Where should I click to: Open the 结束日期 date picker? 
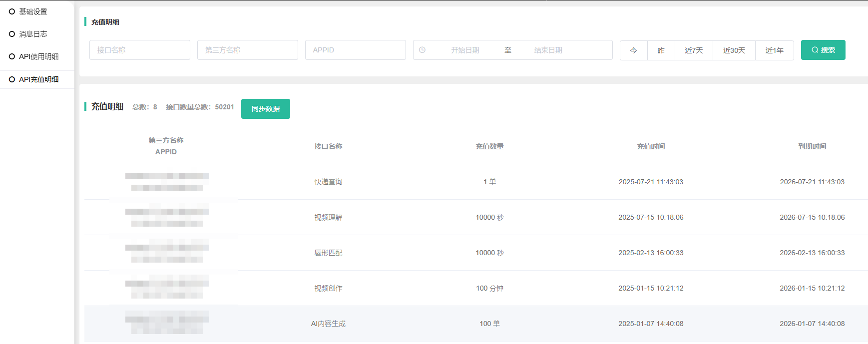[548, 50]
